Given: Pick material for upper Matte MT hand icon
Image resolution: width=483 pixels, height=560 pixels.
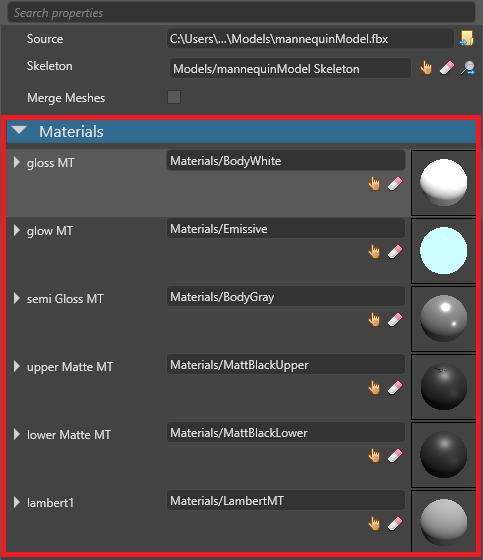Looking at the screenshot, I should click(374, 388).
